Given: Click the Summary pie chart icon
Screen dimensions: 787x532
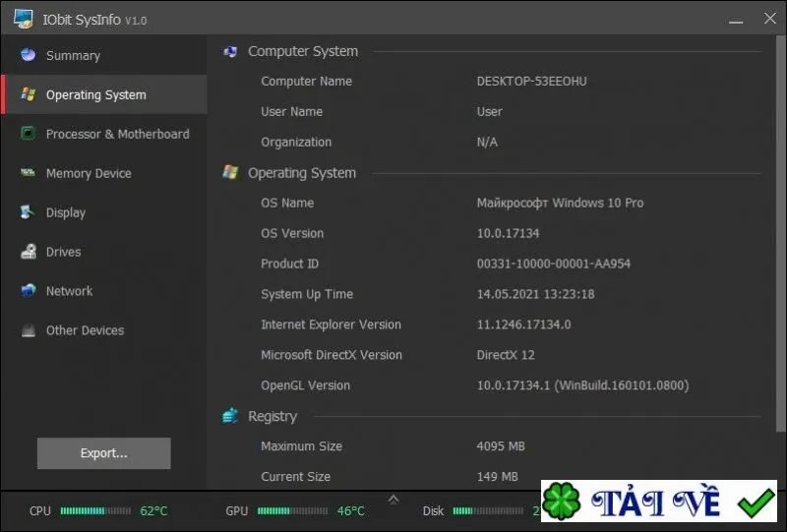Looking at the screenshot, I should 29,55.
